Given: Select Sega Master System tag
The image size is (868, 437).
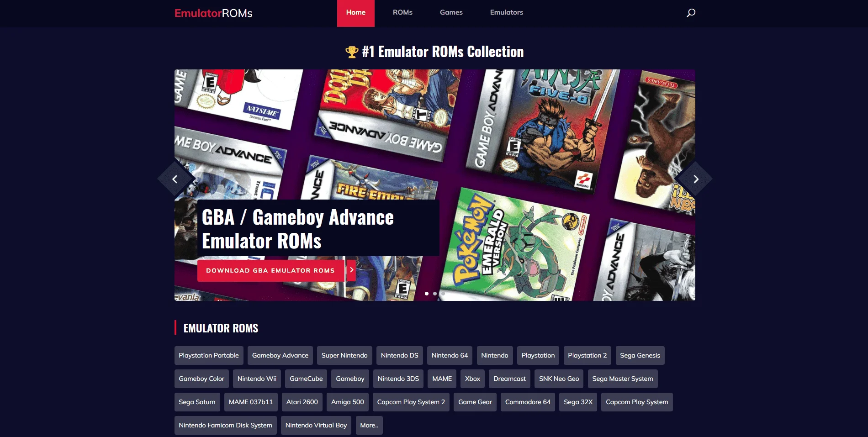Looking at the screenshot, I should click(623, 379).
